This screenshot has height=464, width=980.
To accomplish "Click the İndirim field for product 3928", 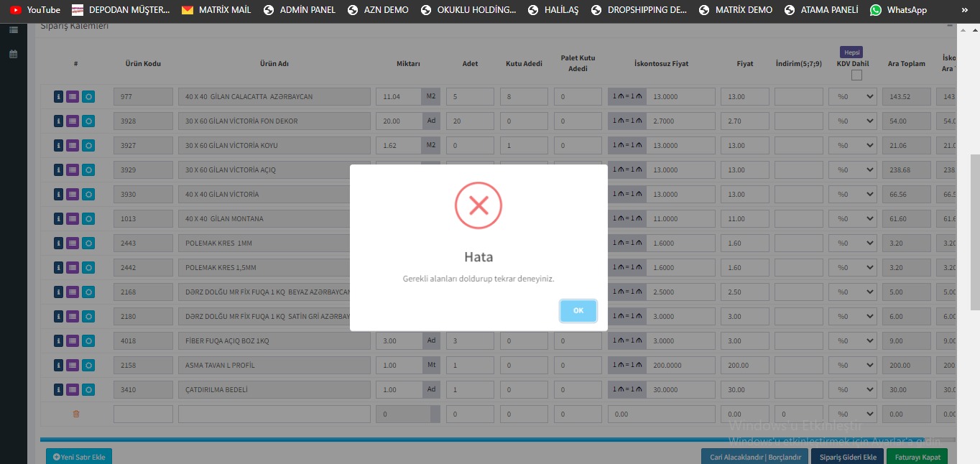I will [798, 121].
